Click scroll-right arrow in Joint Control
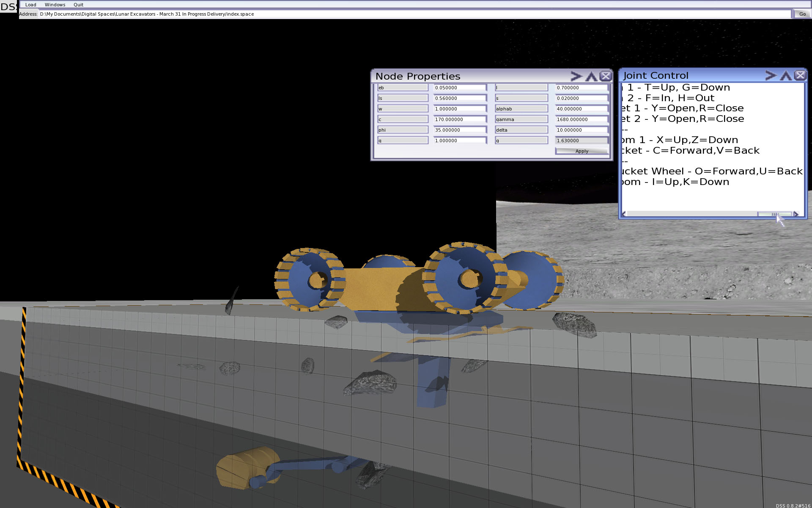This screenshot has width=812, height=508. pos(796,214)
